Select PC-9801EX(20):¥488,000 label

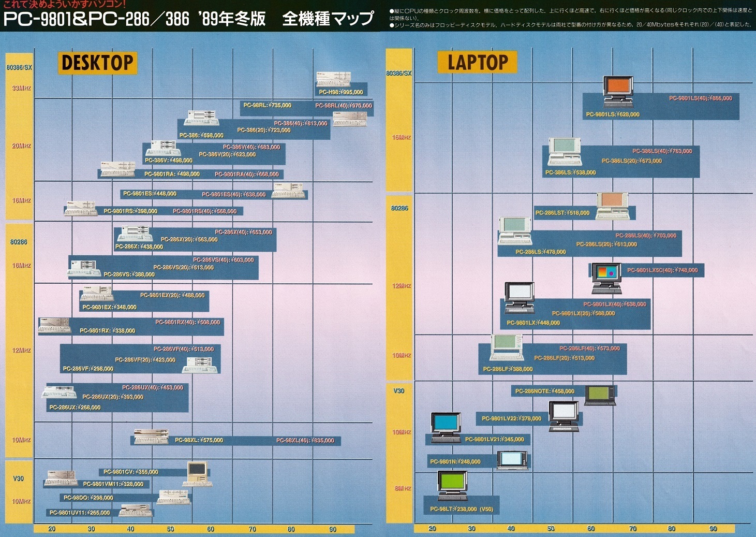coord(172,295)
